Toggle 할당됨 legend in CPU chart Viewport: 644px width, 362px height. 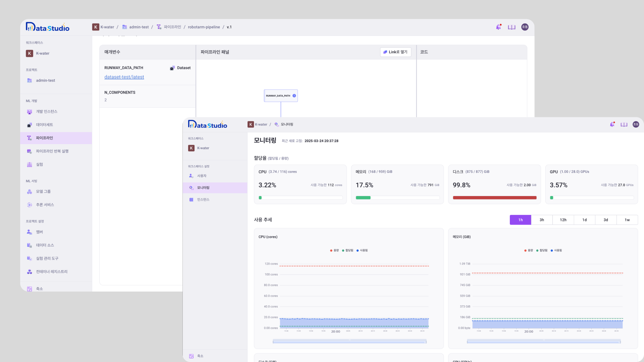[348, 250]
